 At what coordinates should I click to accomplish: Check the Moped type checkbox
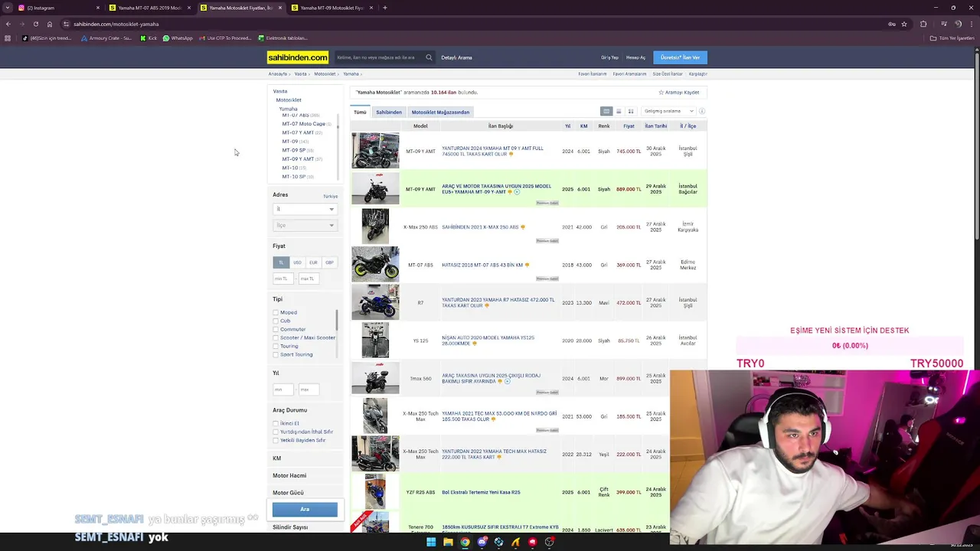[276, 312]
